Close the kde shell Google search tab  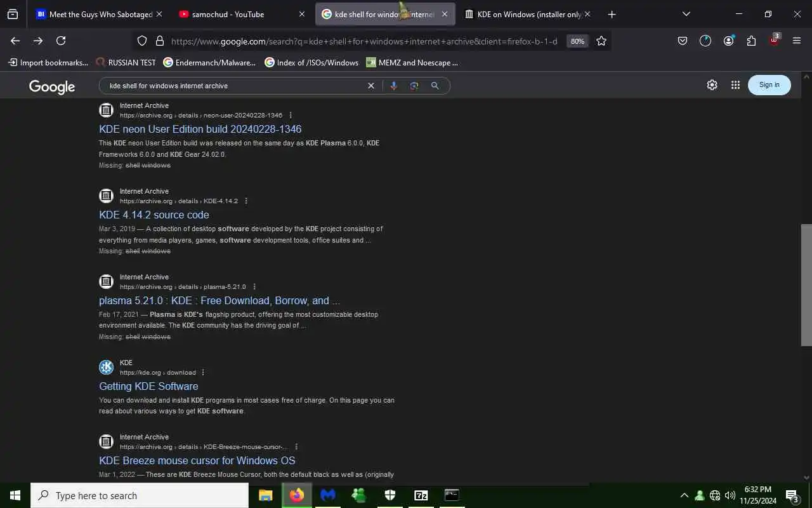444,14
